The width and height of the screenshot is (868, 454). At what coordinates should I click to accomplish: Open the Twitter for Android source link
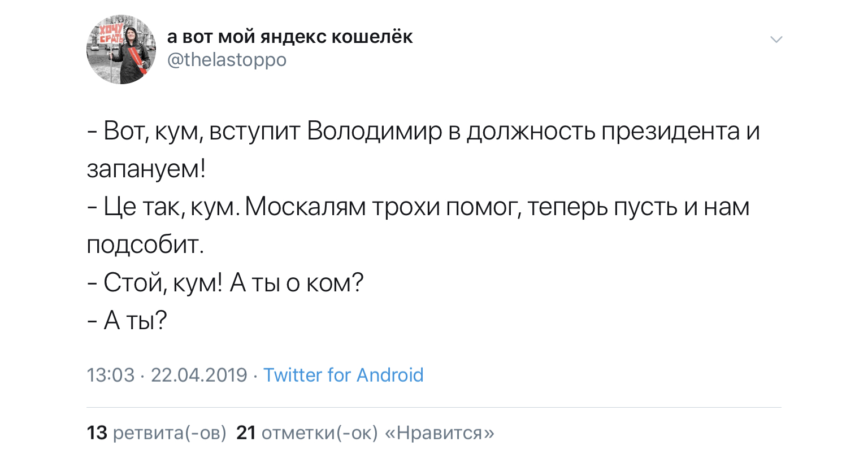tap(344, 375)
